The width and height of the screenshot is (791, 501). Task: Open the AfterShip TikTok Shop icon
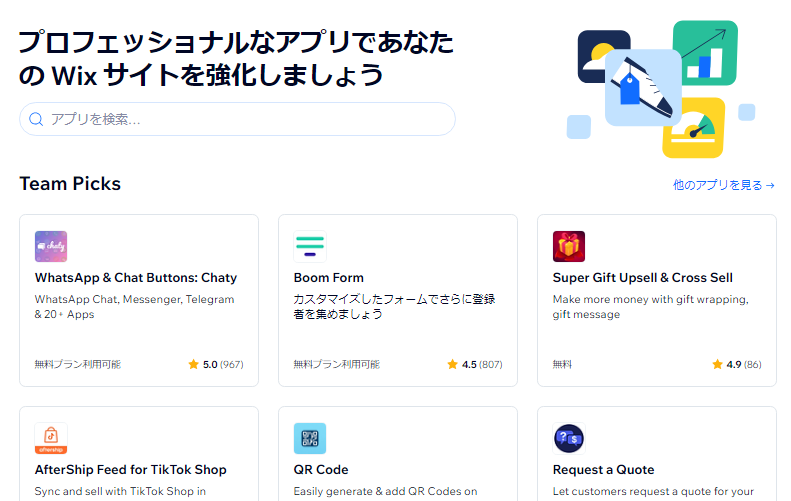point(51,438)
